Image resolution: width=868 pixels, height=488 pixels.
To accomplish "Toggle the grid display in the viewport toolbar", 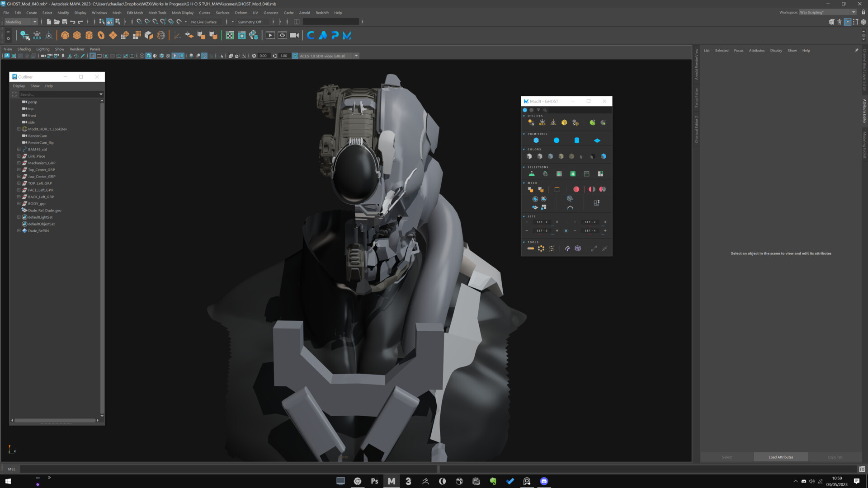I will [x=92, y=56].
